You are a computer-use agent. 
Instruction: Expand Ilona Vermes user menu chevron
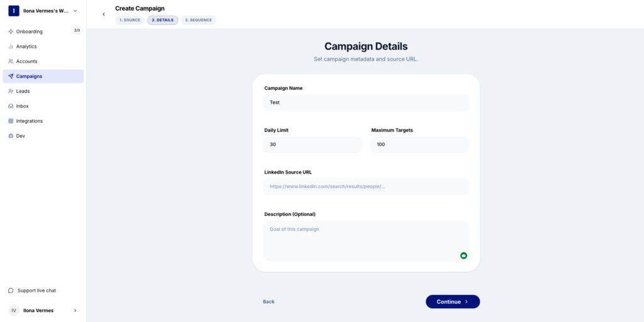point(75,311)
